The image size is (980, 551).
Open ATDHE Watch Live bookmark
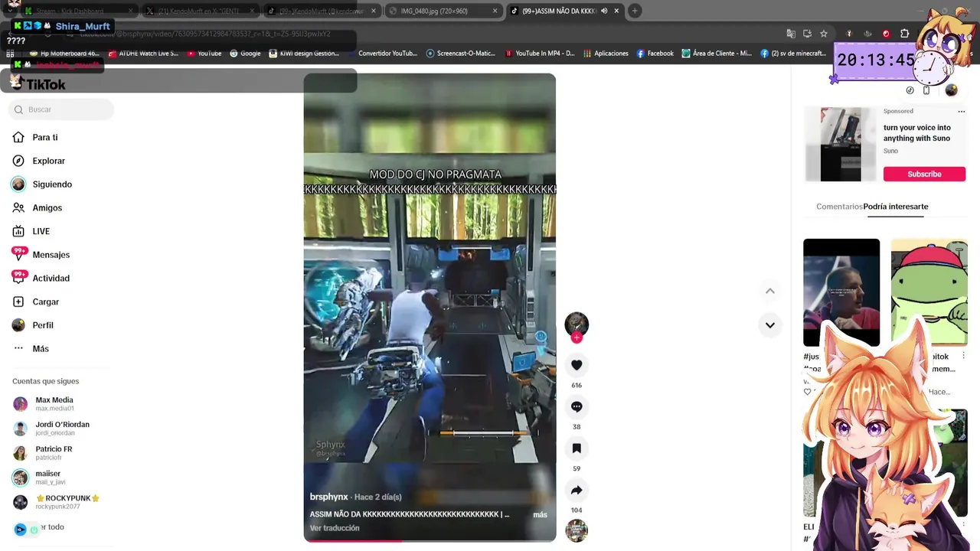pos(143,54)
